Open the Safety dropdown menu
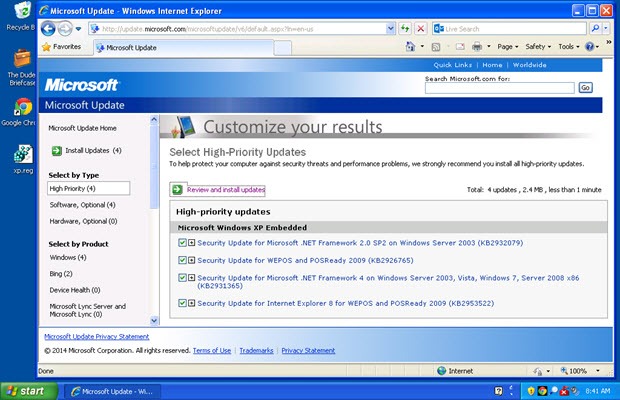Screen dimensions: 620x400 coord(539,47)
